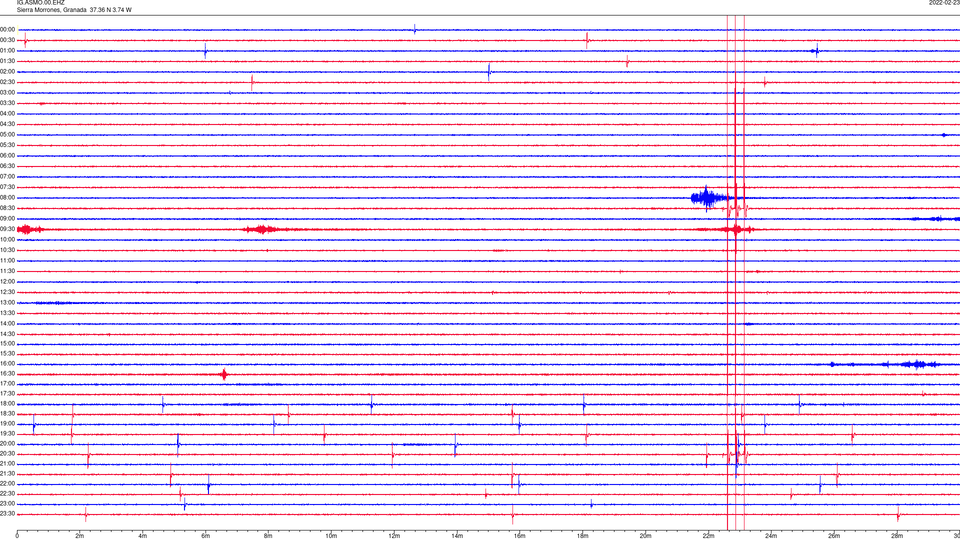
Task: Click the 6m tick label on the minute axis
Action: coord(205,536)
